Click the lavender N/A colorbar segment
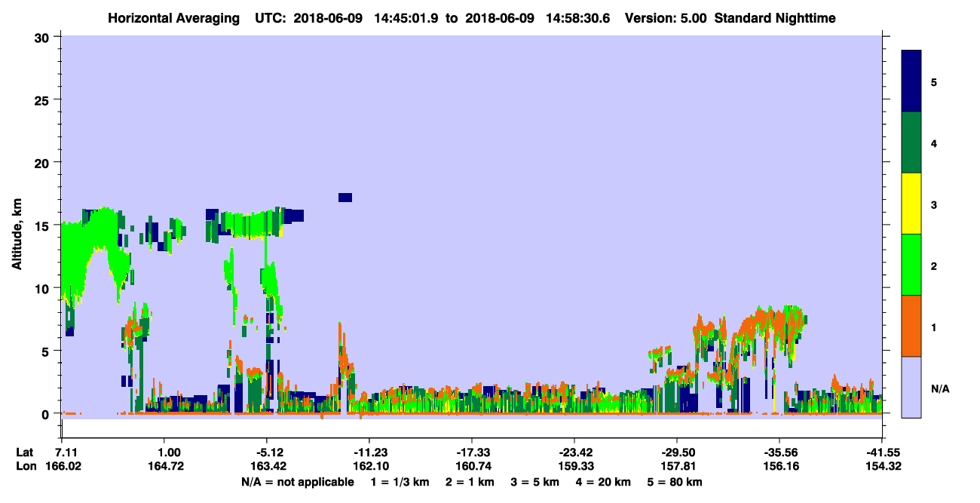 [x=912, y=386]
